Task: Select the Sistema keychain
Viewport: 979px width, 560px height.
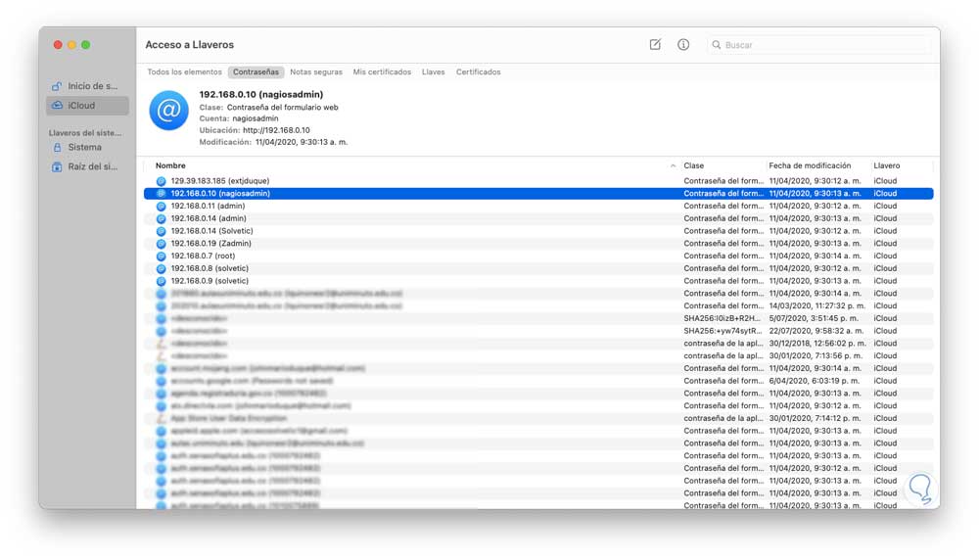Action: pos(87,147)
